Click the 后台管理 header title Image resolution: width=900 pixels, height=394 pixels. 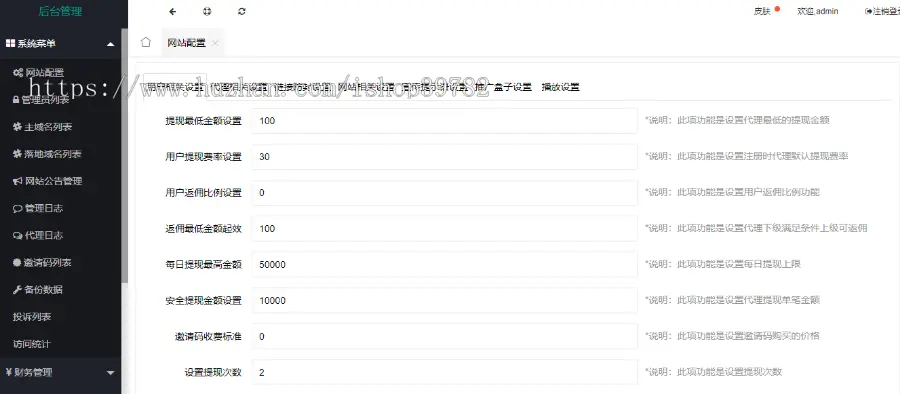(x=60, y=11)
